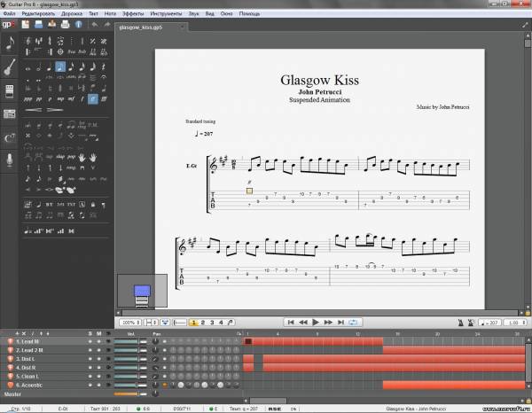The height and width of the screenshot is (413, 532).
Task: Adjust the 1. Lead track volume slider
Action: pos(130,341)
